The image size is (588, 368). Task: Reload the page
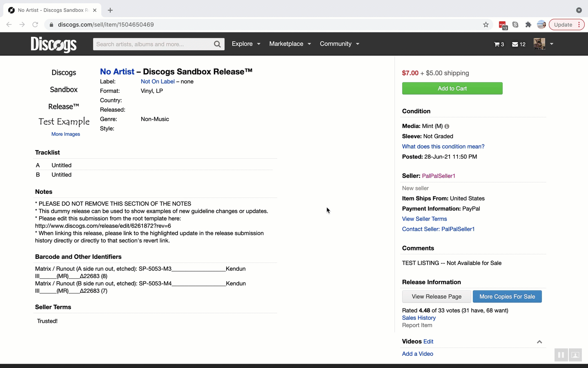[x=35, y=25]
